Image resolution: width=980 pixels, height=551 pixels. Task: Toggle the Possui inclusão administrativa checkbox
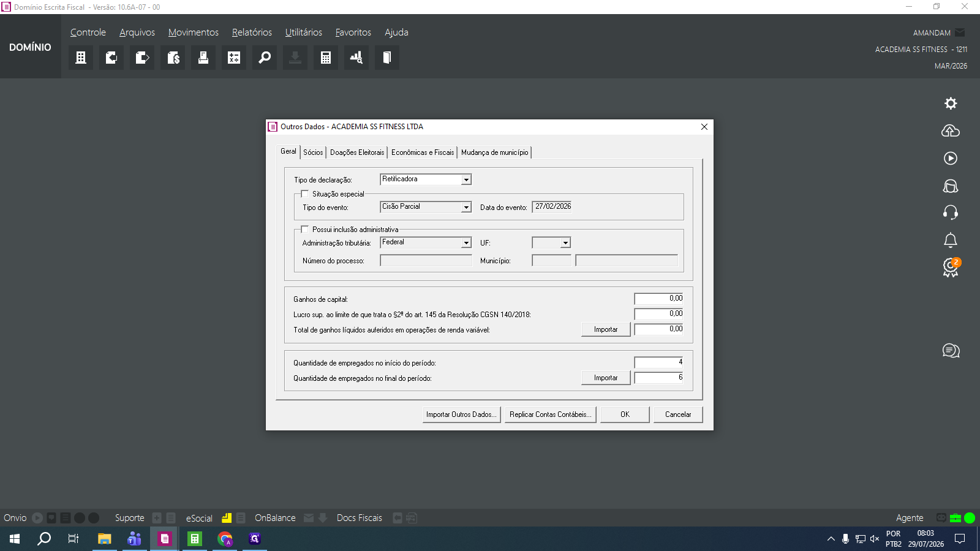(x=305, y=230)
